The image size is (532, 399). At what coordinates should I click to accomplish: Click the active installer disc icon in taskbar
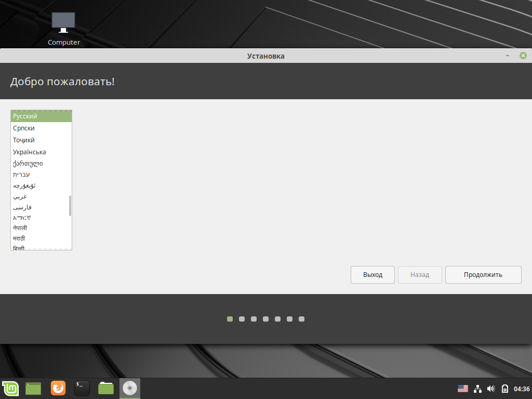(129, 388)
